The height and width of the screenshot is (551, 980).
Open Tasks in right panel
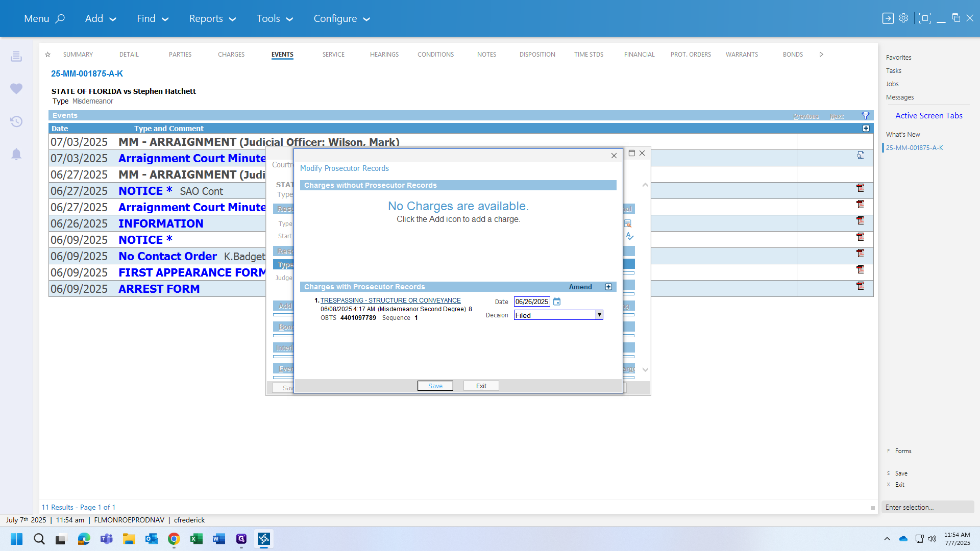pyautogui.click(x=893, y=71)
